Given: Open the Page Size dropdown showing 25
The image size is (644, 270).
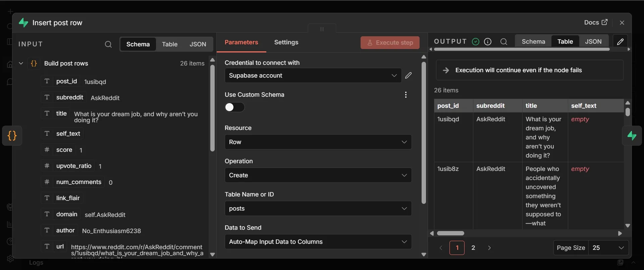Looking at the screenshot, I should (x=608, y=248).
